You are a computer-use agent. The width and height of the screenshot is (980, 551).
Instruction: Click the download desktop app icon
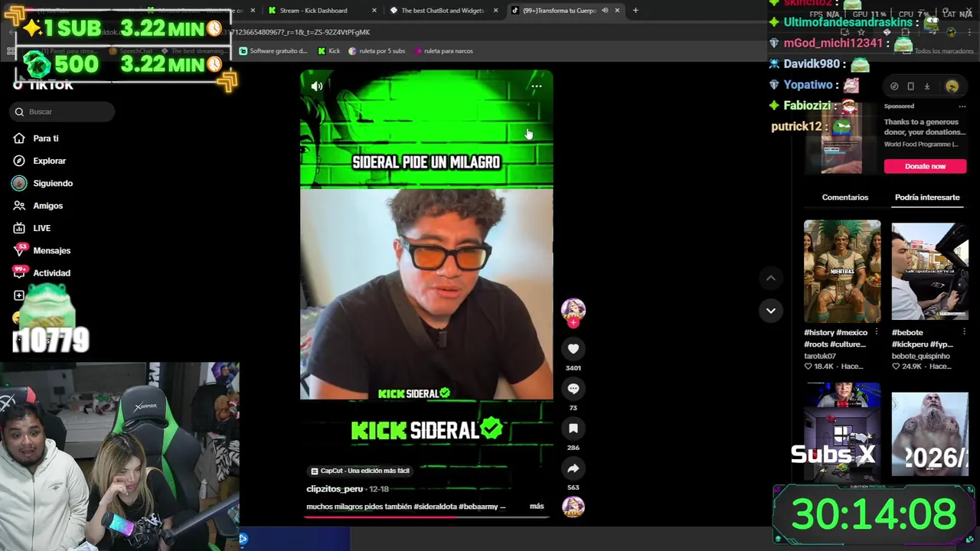[926, 86]
